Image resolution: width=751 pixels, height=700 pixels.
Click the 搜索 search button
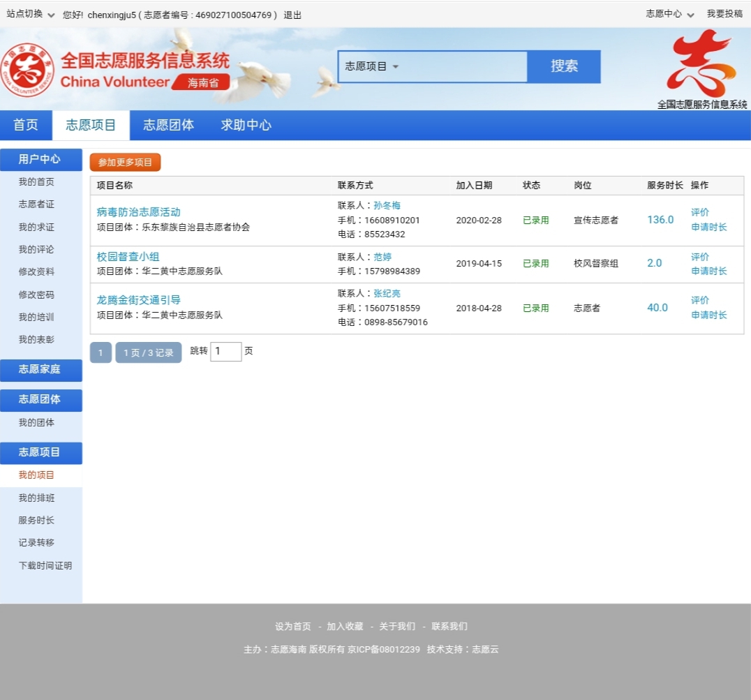click(x=564, y=67)
